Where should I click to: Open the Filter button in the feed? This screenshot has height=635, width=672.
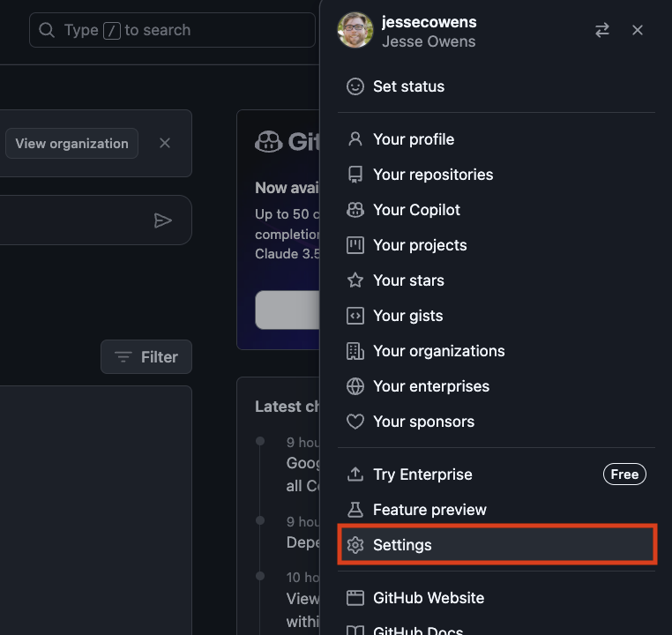pyautogui.click(x=146, y=357)
